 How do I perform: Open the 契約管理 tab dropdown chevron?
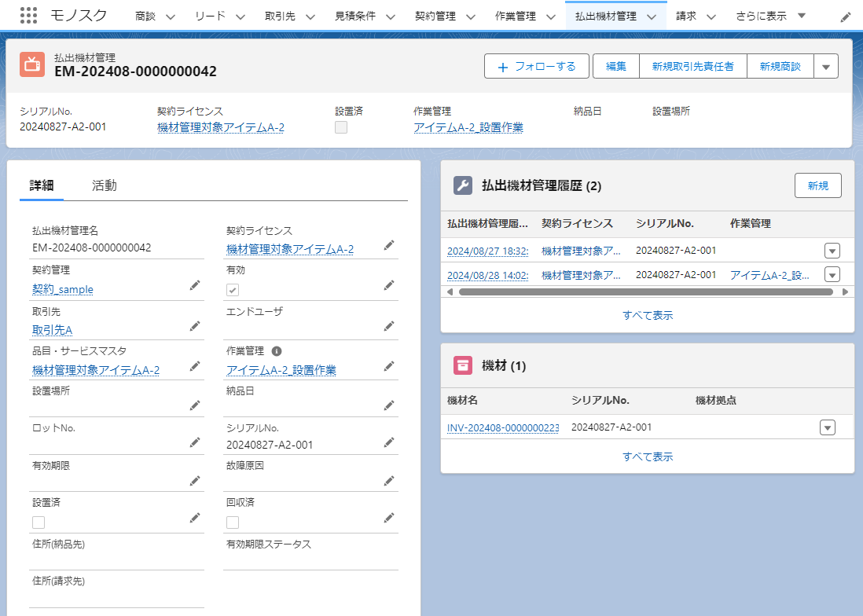470,16
